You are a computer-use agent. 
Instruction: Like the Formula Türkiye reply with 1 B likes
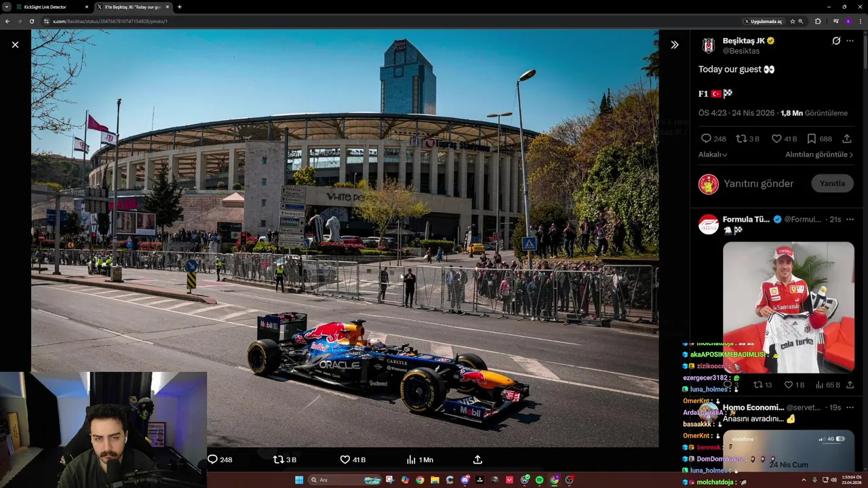pyautogui.click(x=789, y=385)
